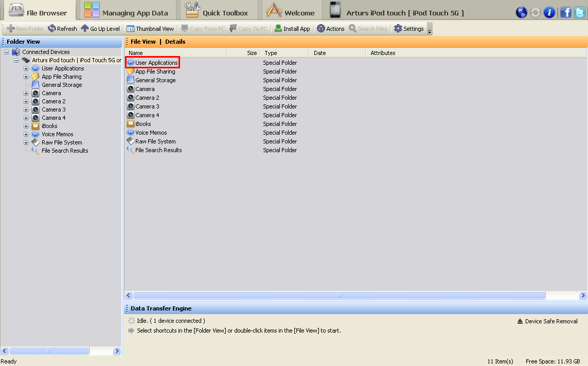Click the '11 Item(s)' status text
Viewport: 588px width, 366px height.
pos(500,361)
